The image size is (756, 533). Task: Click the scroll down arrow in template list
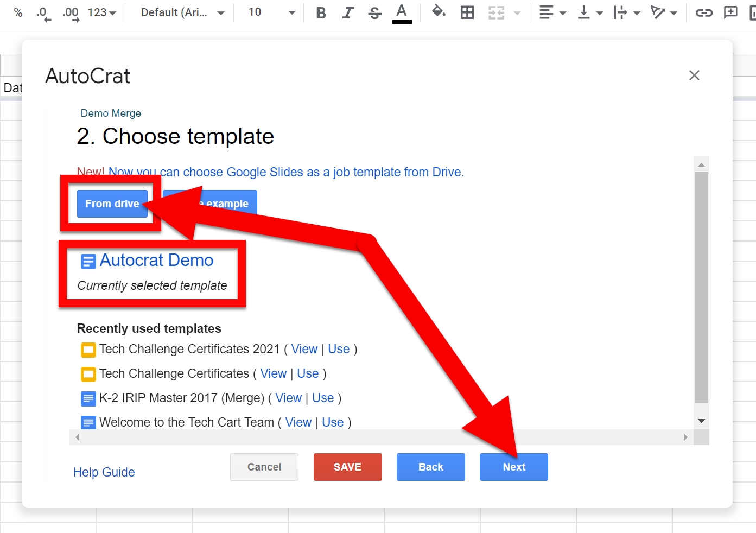(x=702, y=421)
